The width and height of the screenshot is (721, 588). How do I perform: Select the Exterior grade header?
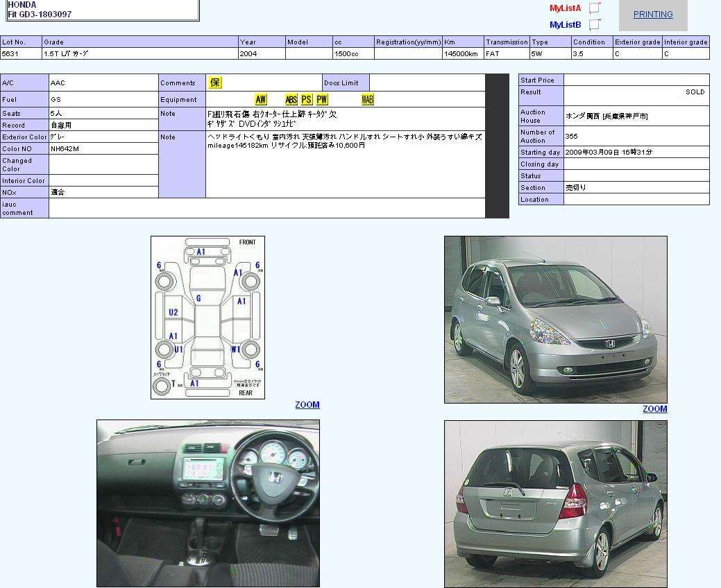(x=638, y=42)
